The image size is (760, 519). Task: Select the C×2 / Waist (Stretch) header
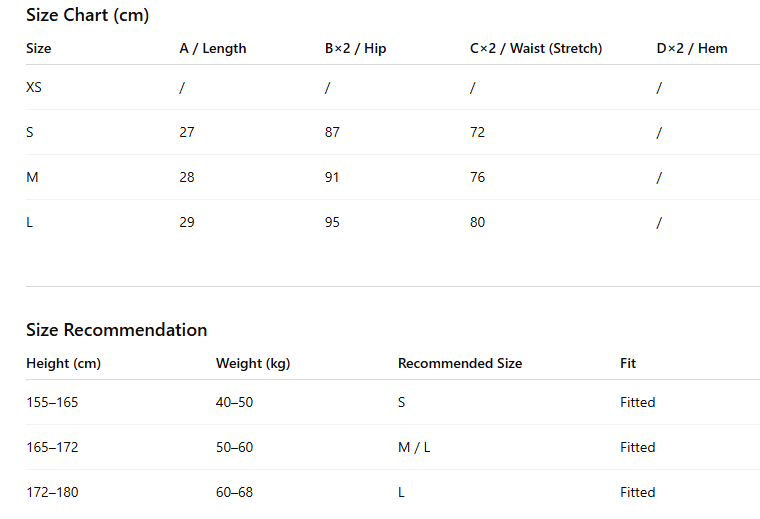[x=536, y=48]
